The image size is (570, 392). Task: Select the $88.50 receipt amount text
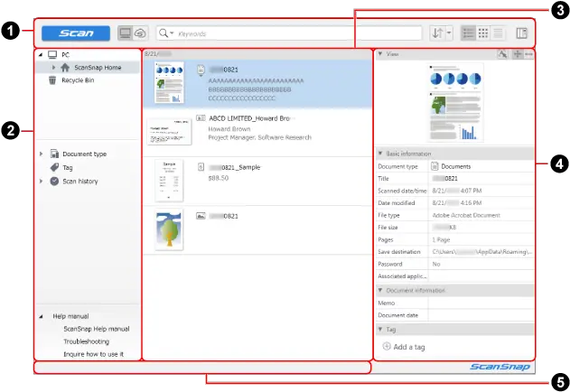218,178
